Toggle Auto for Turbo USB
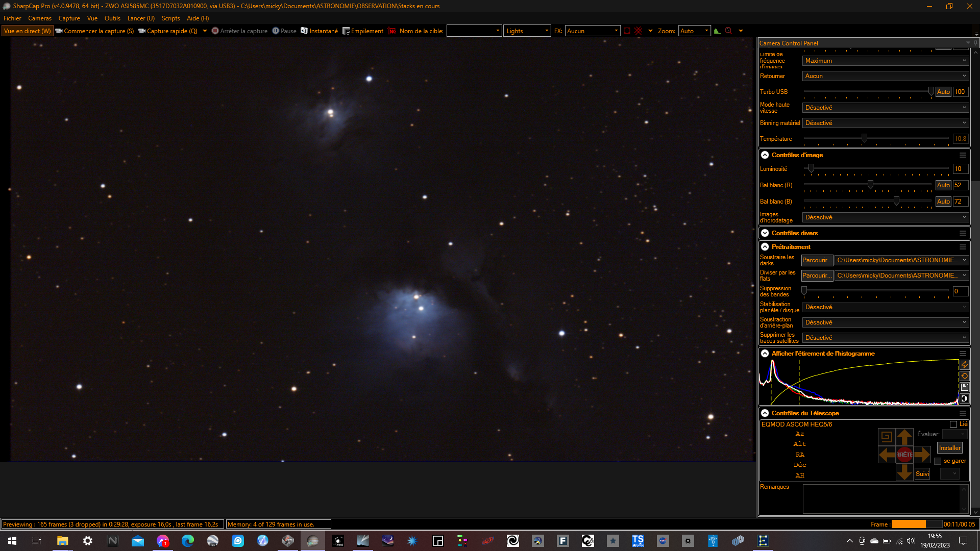980x551 pixels. click(943, 92)
